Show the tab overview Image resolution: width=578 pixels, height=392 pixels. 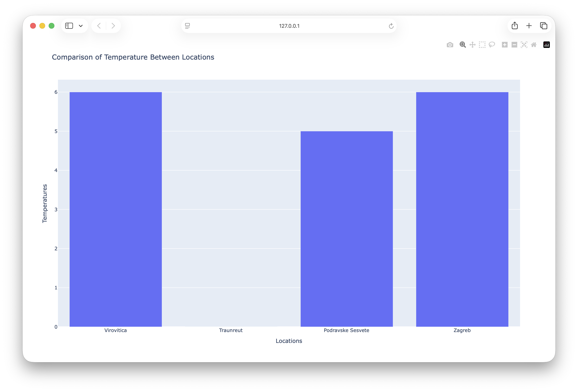(x=543, y=26)
